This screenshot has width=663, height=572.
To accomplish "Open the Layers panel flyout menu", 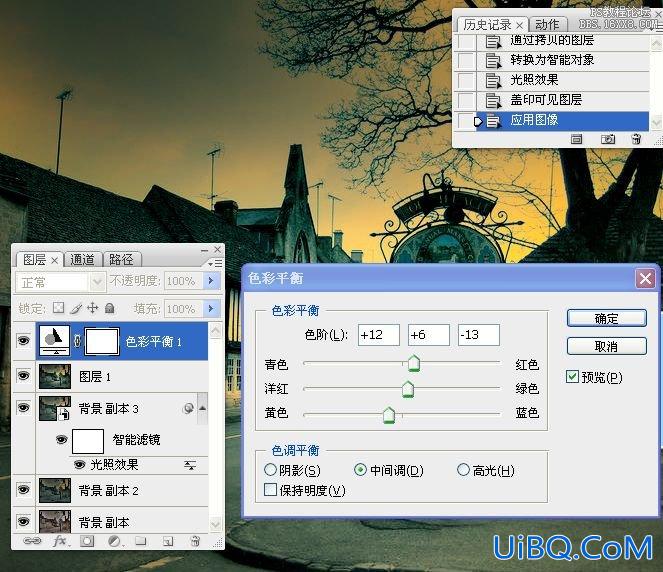I will [x=215, y=263].
